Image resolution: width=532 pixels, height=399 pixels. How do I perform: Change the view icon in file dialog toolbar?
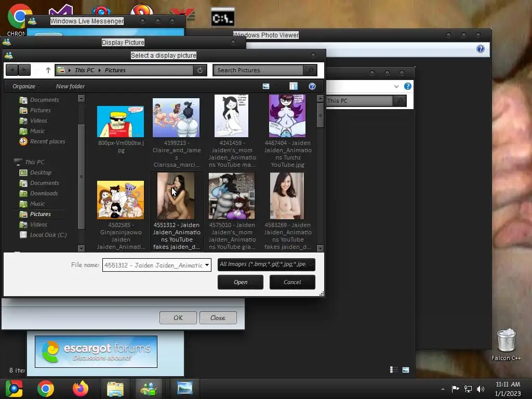click(266, 86)
